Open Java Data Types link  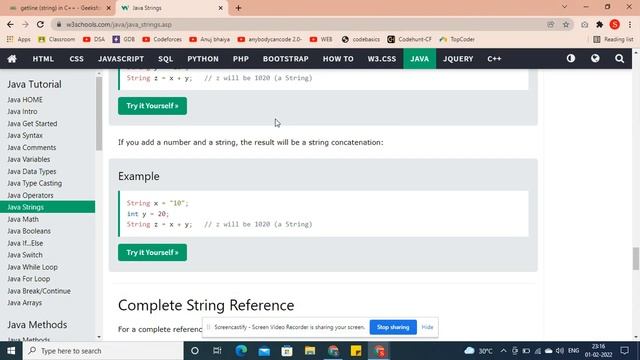click(31, 171)
